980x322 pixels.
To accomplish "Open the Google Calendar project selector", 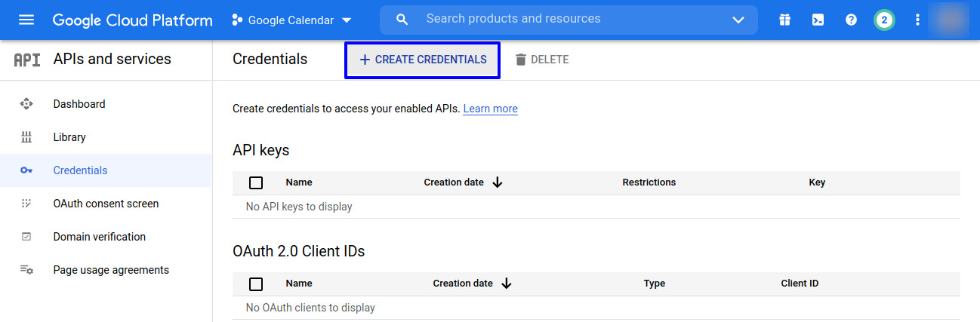I will click(292, 20).
